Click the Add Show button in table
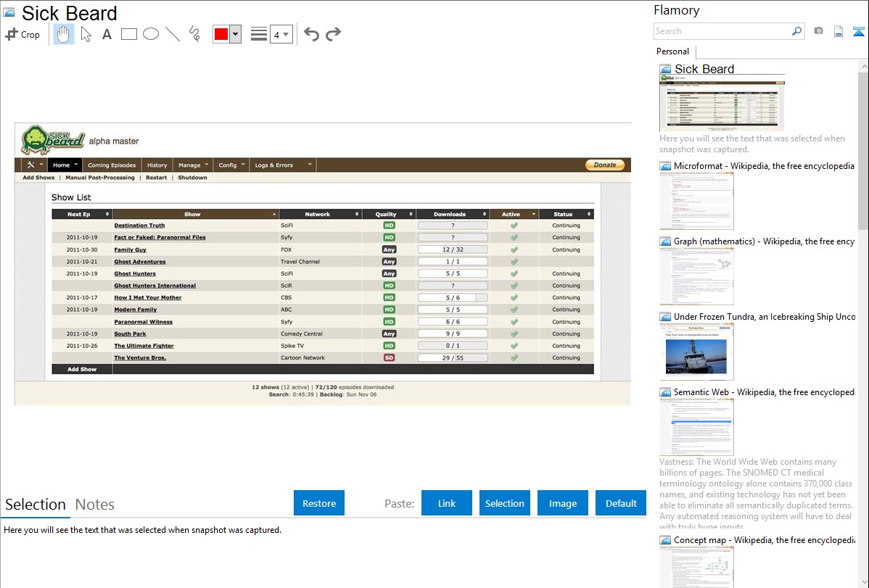Viewport: 869px width, 588px height. pos(82,369)
